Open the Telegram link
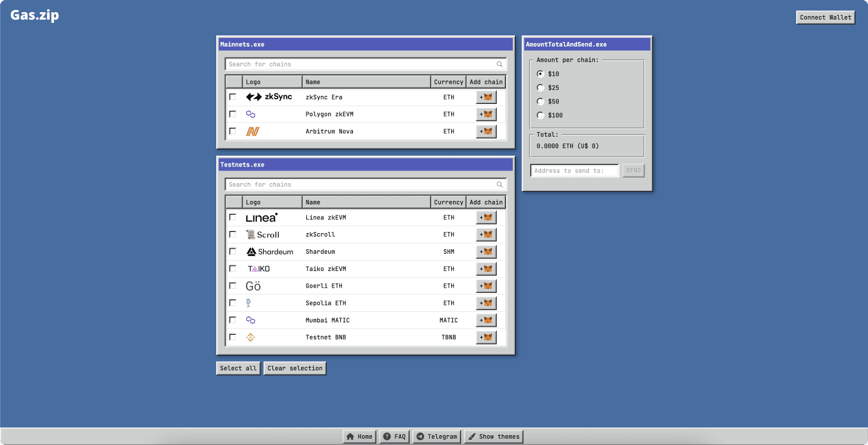 [437, 437]
